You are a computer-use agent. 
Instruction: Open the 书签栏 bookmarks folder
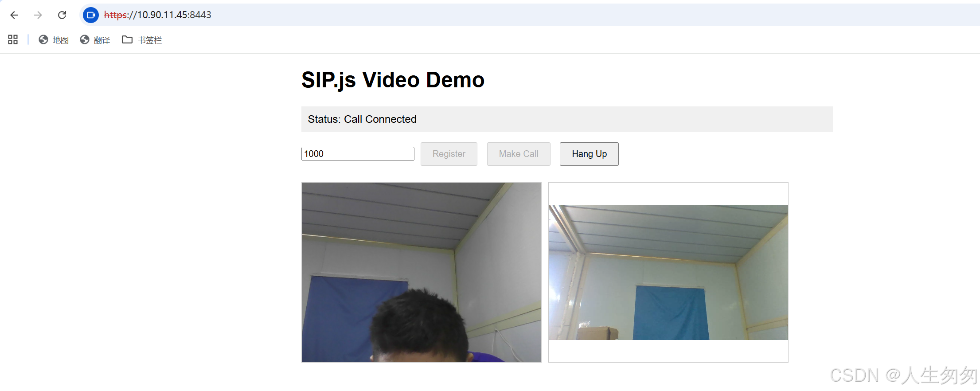coord(142,40)
